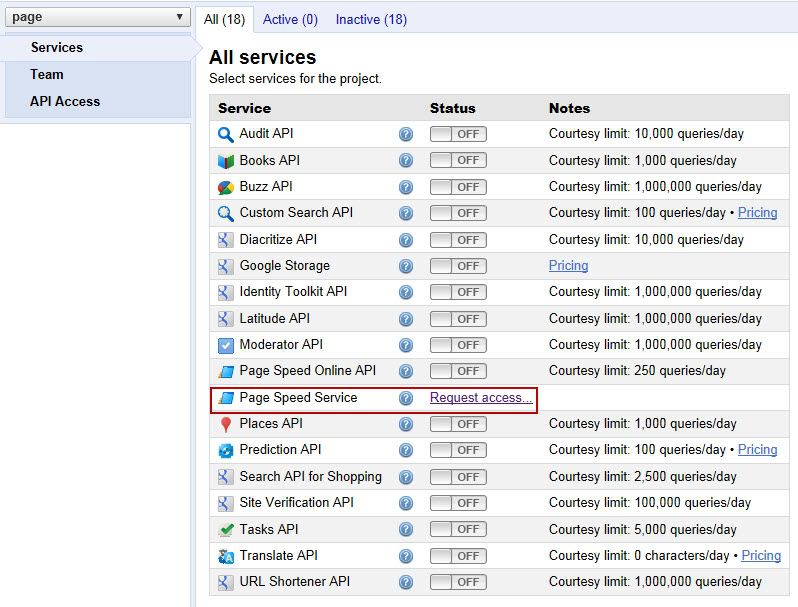Click the Site Verification API name

coord(297,503)
